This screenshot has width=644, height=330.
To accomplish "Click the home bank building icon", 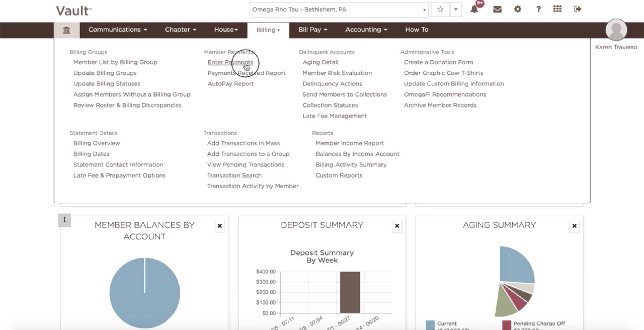I will (66, 30).
